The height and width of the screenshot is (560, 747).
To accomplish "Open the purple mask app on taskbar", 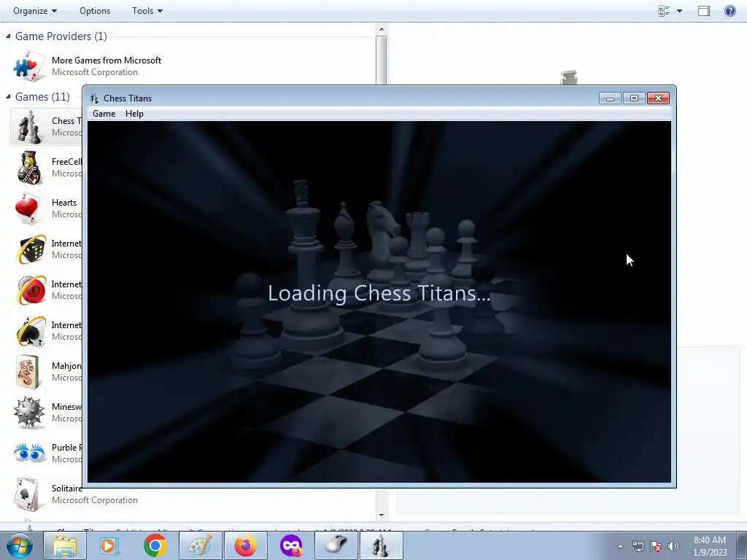I will click(x=290, y=545).
